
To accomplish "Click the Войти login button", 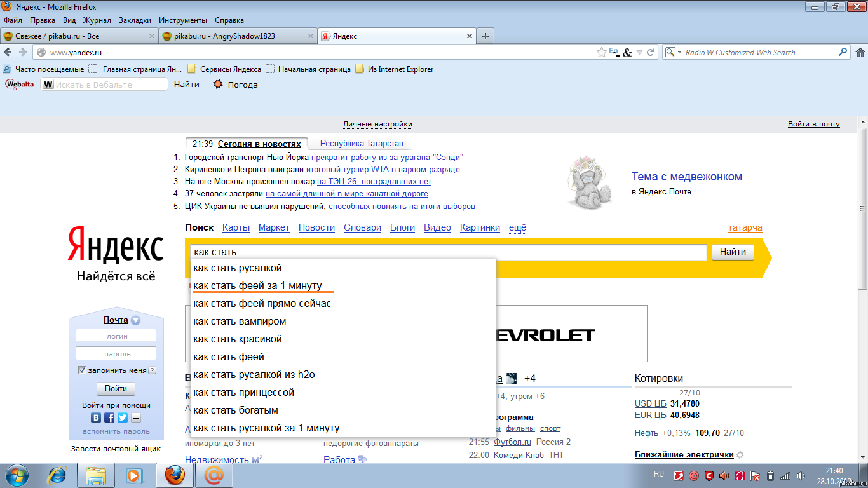I will click(116, 388).
